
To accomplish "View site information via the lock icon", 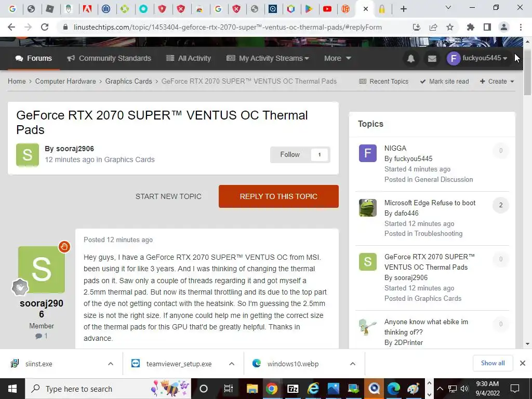I will point(65,27).
